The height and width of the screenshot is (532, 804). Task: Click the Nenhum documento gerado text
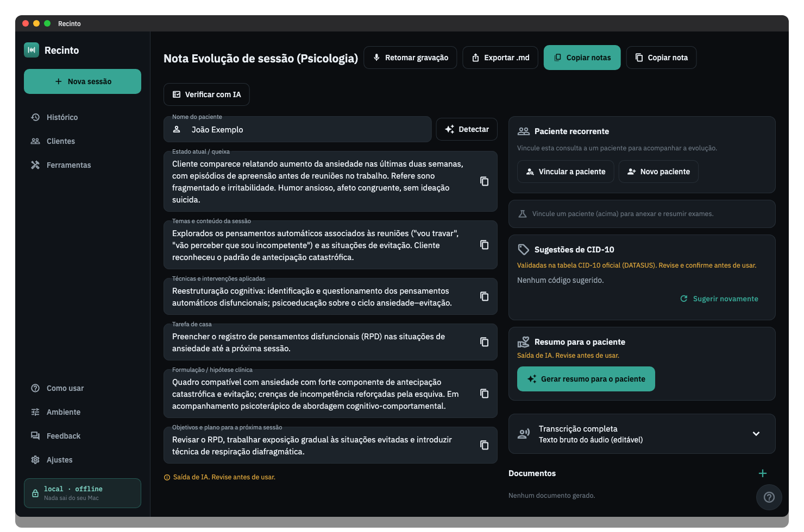[x=551, y=496]
